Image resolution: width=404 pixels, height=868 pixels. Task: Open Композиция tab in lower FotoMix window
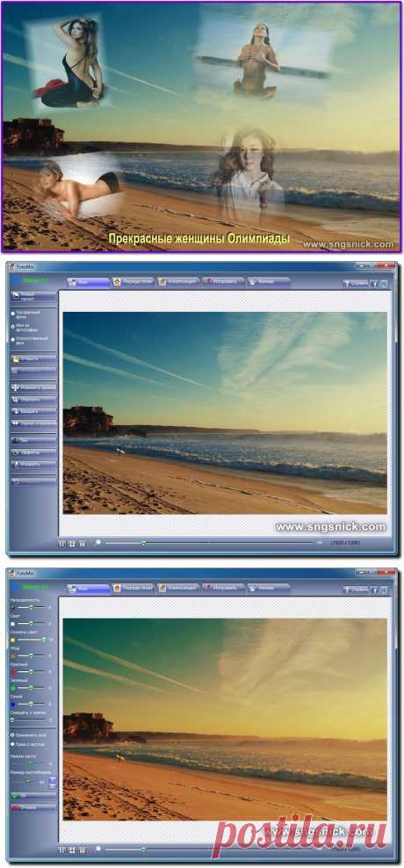point(177,589)
